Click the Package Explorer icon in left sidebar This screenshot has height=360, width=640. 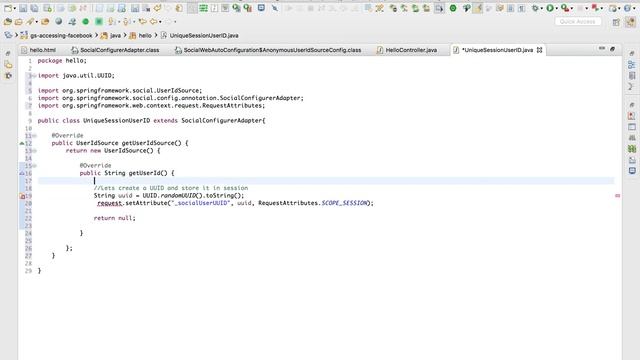[8, 64]
